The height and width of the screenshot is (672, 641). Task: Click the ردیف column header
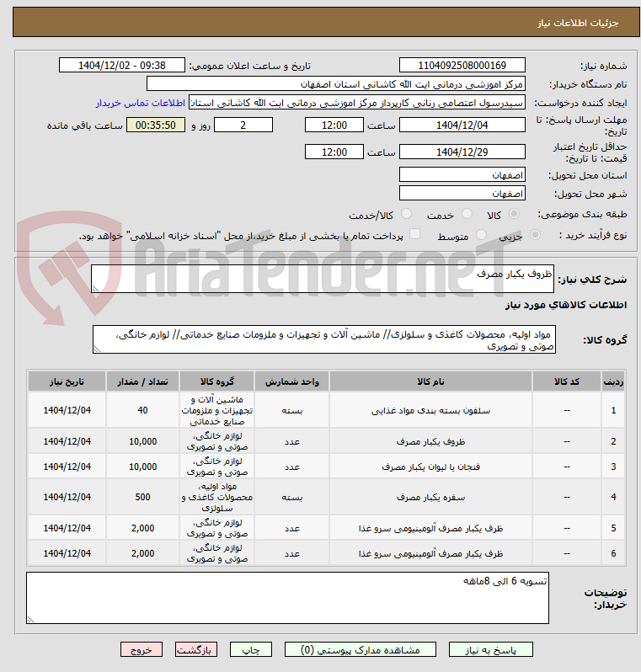(613, 381)
